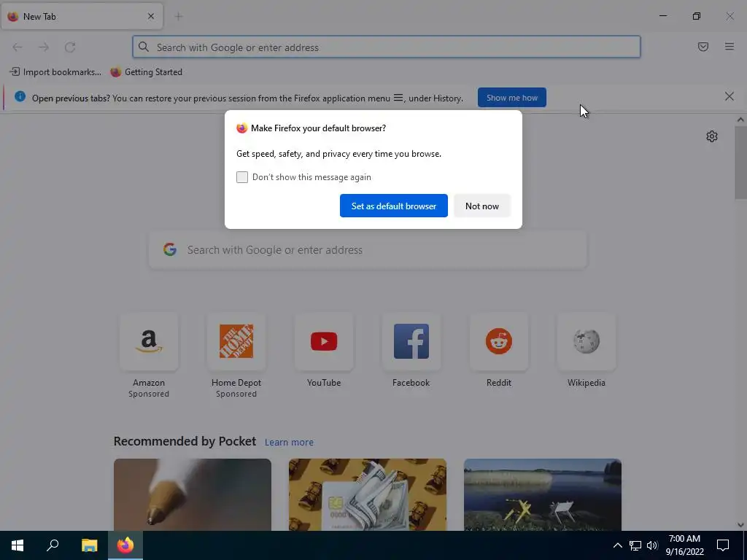Open the Amazon sponsored shortcut tile
This screenshot has height=560, width=747.
click(x=149, y=341)
